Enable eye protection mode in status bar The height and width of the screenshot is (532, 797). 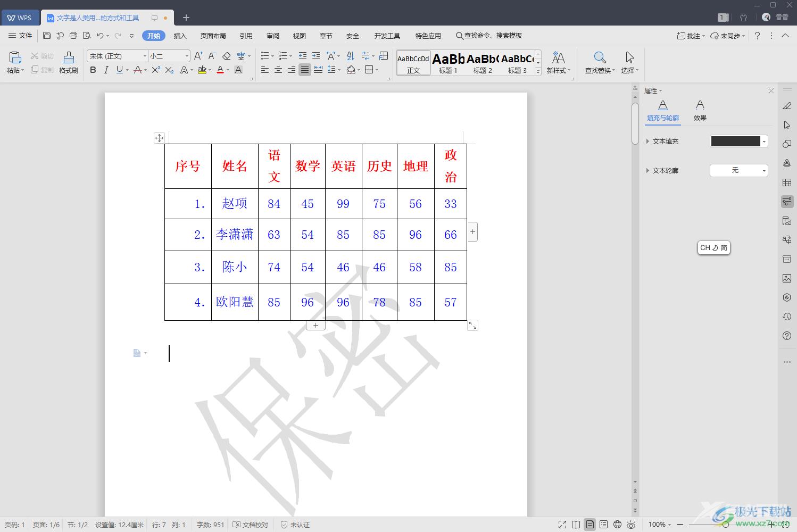point(631,525)
